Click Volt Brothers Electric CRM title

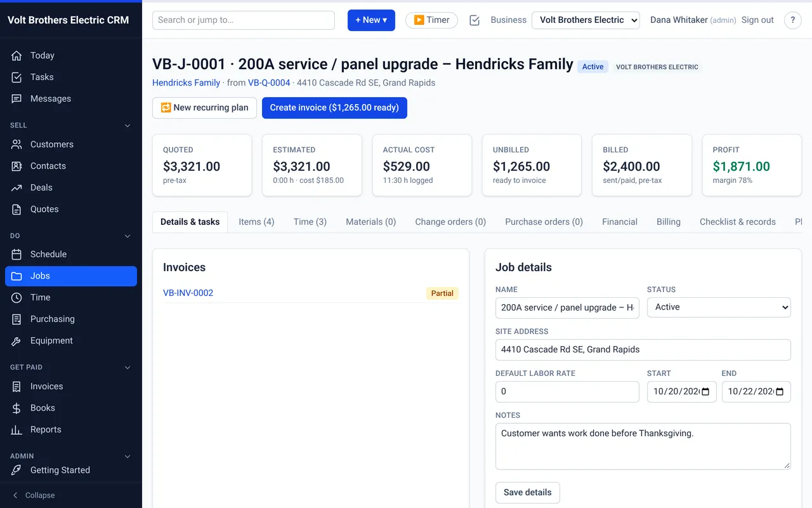68,20
